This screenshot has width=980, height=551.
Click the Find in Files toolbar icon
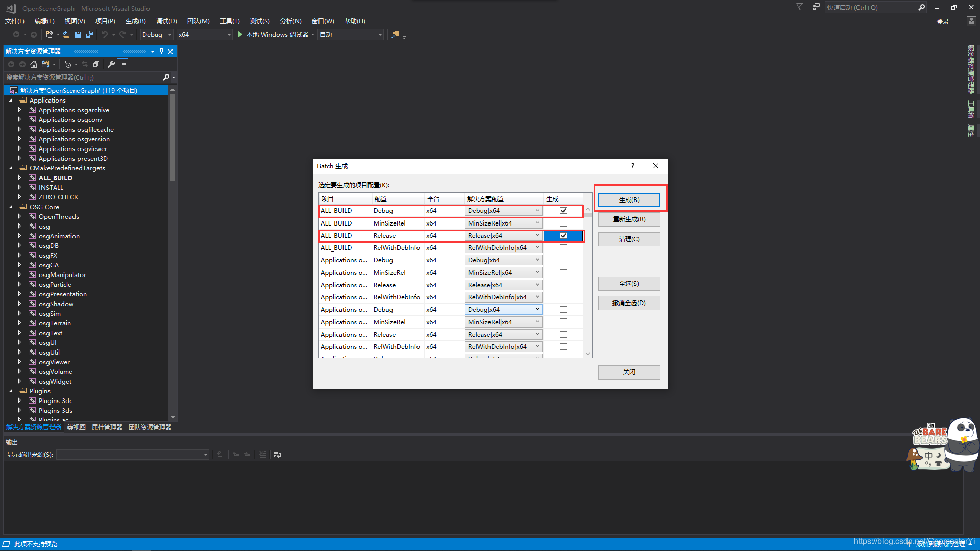point(395,35)
